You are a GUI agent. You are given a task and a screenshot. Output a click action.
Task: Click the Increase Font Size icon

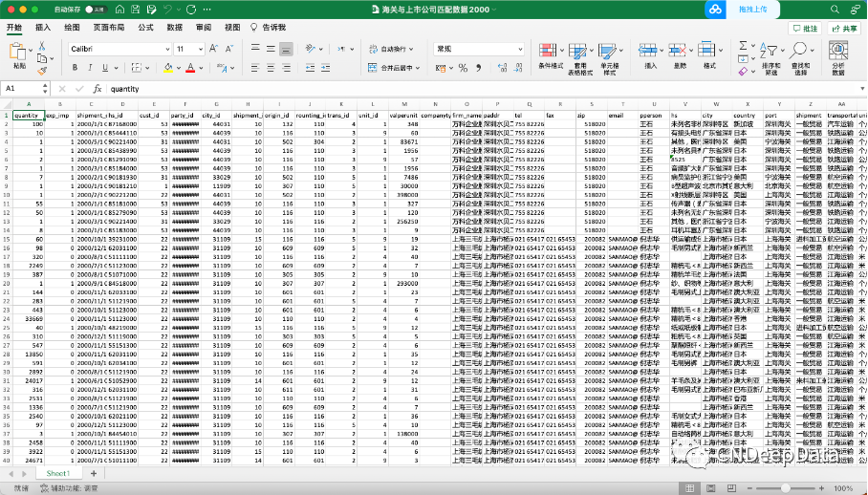[x=214, y=49]
